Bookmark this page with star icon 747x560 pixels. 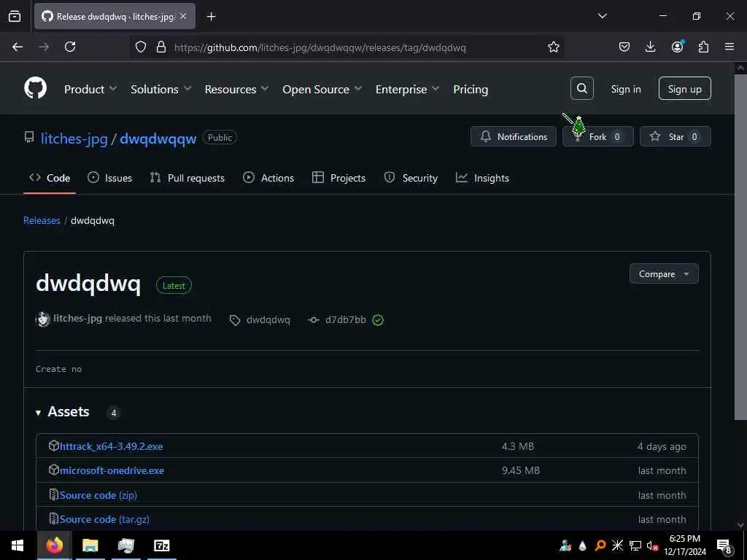553,47
